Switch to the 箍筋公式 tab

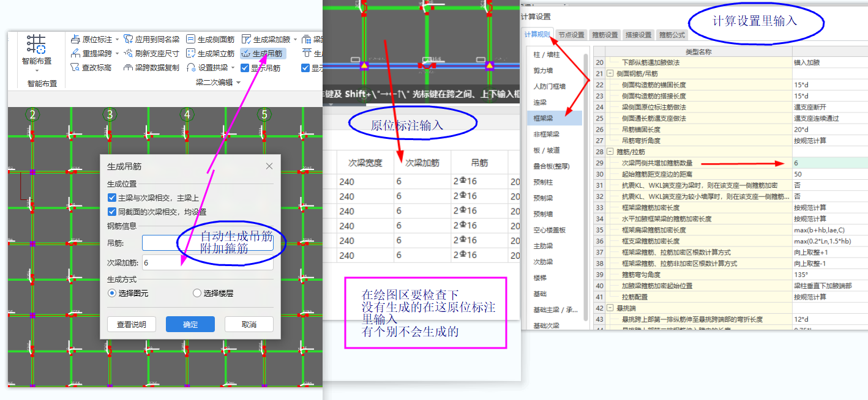pyautogui.click(x=672, y=35)
